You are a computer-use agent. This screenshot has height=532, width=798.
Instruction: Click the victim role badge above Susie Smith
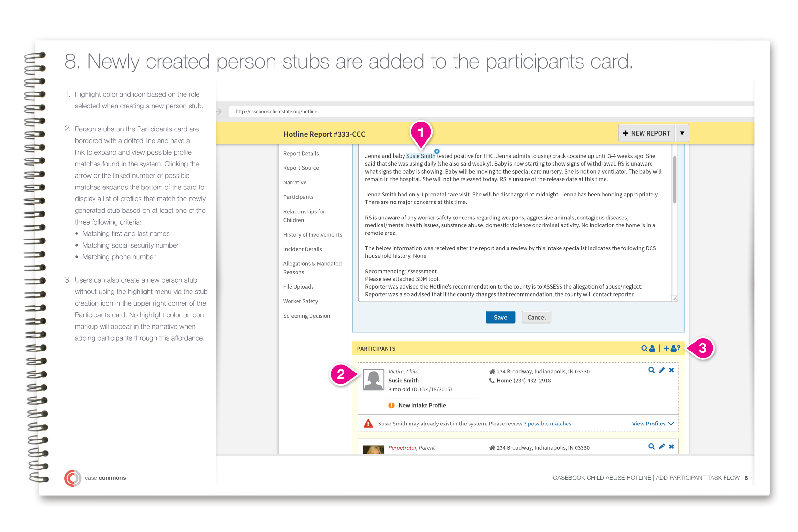pyautogui.click(x=437, y=151)
